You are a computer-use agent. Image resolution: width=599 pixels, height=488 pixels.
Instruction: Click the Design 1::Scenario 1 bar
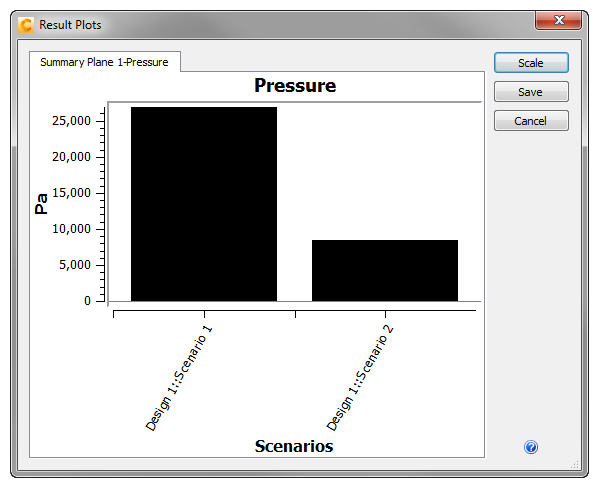click(x=204, y=204)
